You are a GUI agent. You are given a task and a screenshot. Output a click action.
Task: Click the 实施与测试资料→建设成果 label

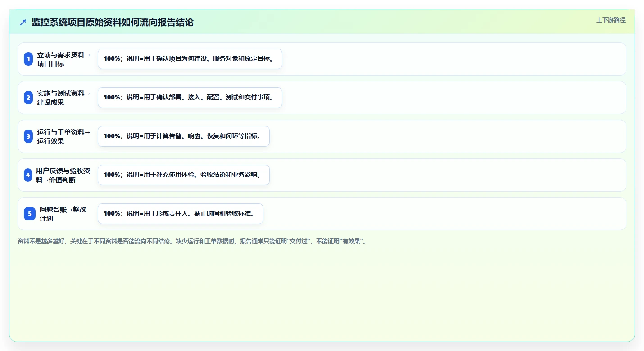pos(64,98)
